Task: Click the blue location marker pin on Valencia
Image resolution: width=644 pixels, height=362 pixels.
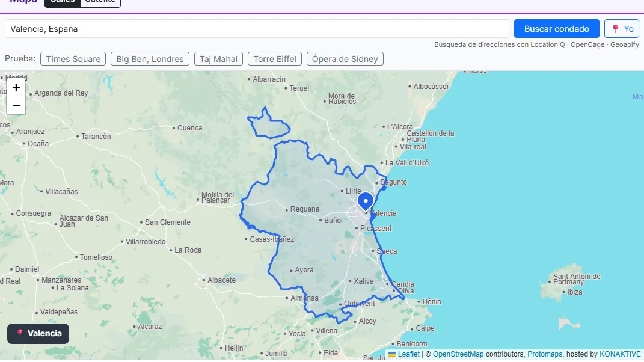Action: click(x=366, y=202)
